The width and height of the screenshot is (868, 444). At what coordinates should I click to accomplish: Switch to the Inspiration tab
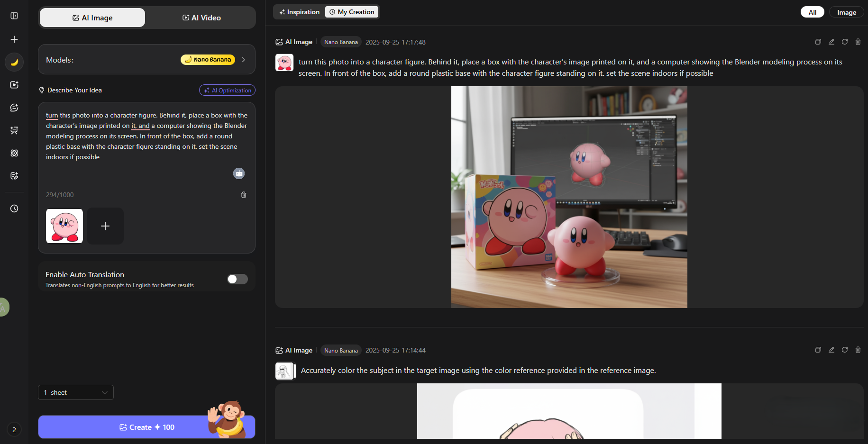[300, 12]
